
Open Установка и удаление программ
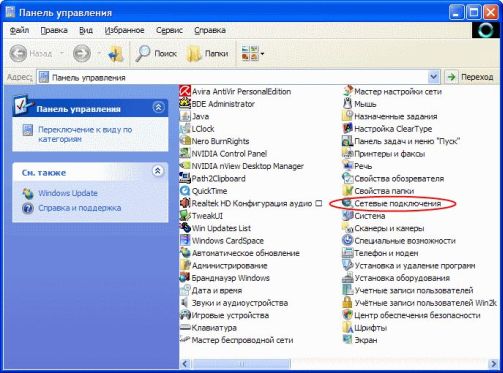[409, 266]
